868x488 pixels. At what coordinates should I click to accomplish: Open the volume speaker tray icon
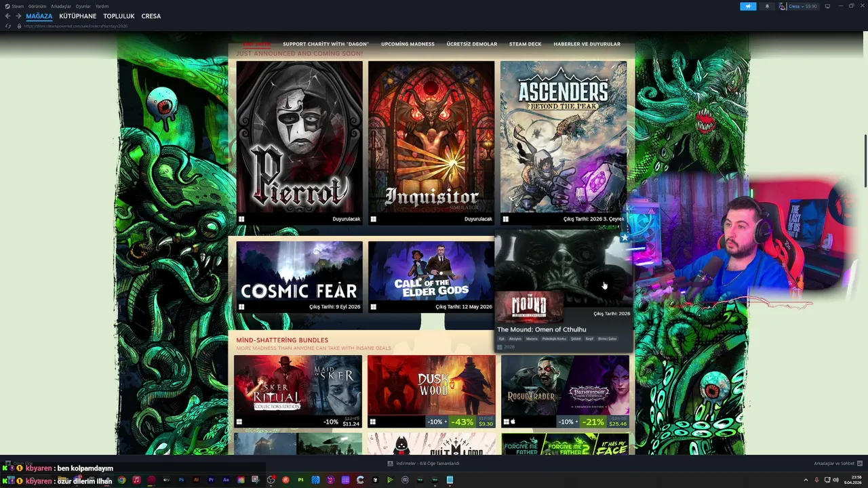835,480
